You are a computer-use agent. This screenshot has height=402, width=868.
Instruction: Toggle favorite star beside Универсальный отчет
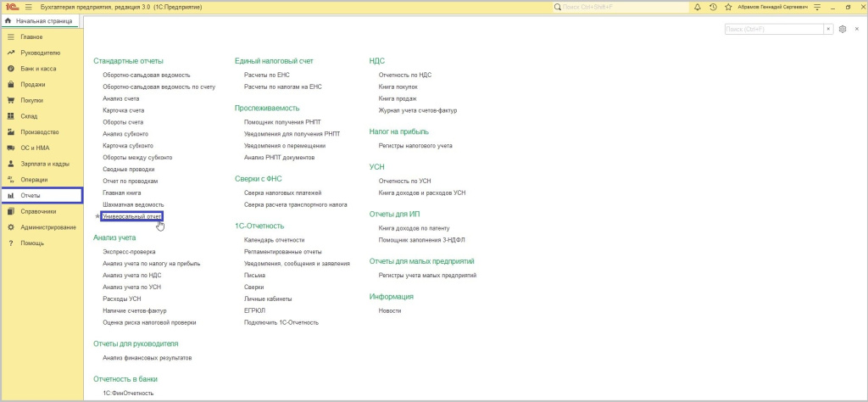(97, 217)
